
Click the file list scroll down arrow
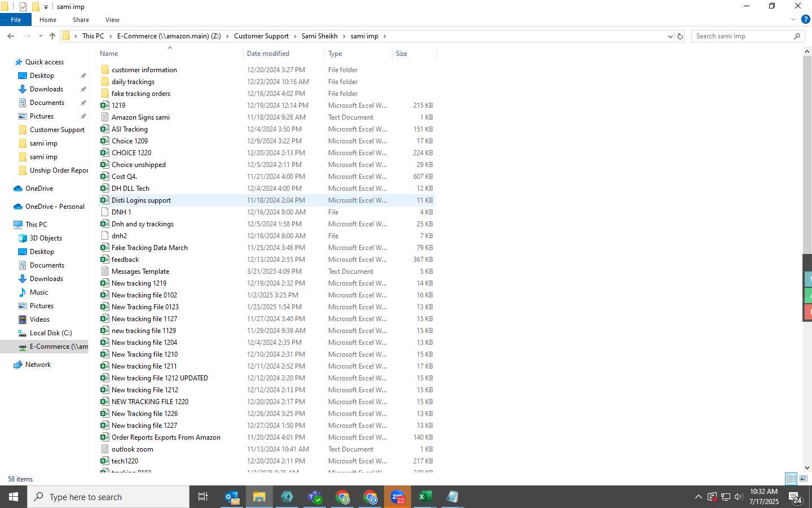point(807,467)
